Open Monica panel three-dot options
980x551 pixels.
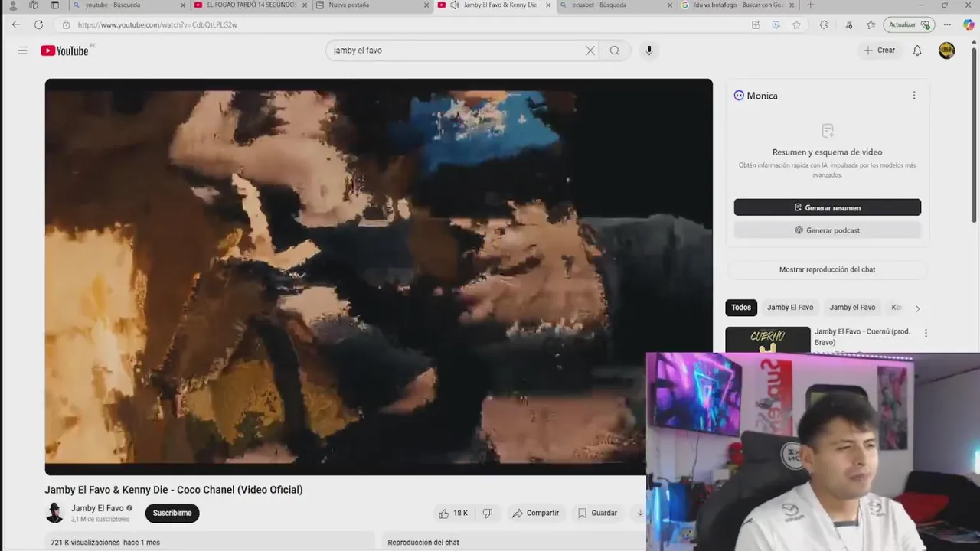click(x=913, y=96)
